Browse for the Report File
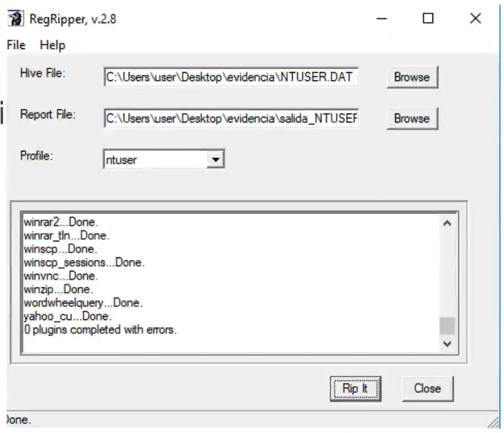Image resolution: width=504 pixels, height=433 pixels. pos(412,118)
